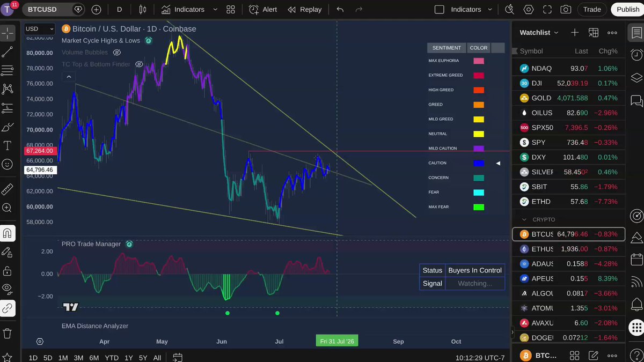This screenshot has width=644, height=362.
Task: Open the USD currency dropdown
Action: pos(40,29)
